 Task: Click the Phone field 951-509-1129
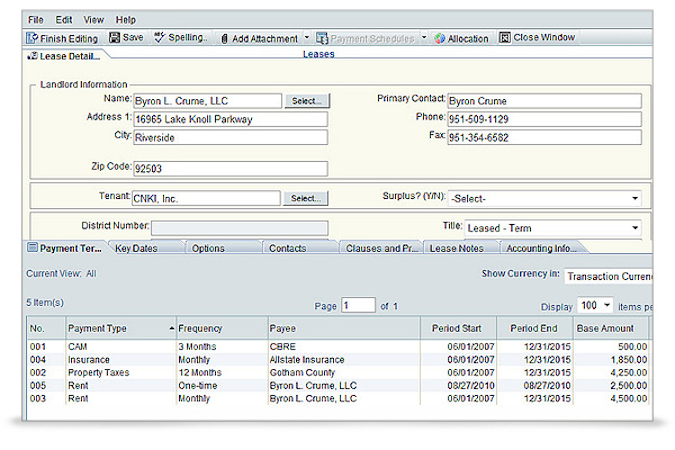click(545, 119)
